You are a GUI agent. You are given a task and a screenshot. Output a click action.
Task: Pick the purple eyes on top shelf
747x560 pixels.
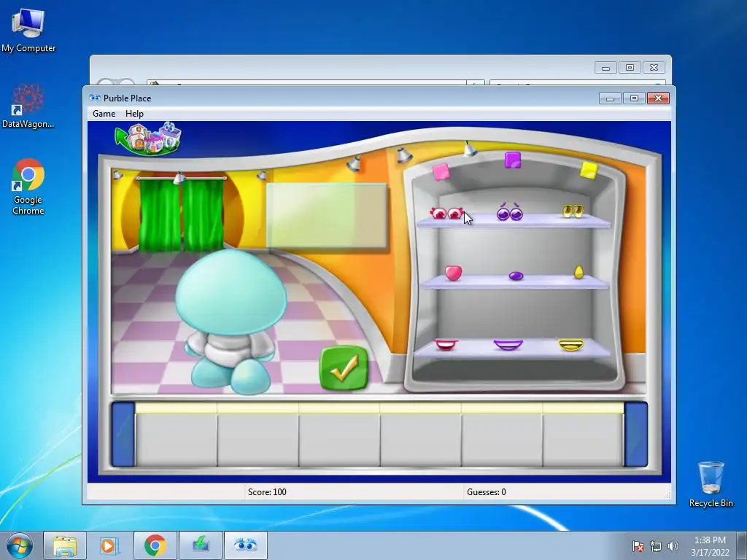[x=510, y=212]
